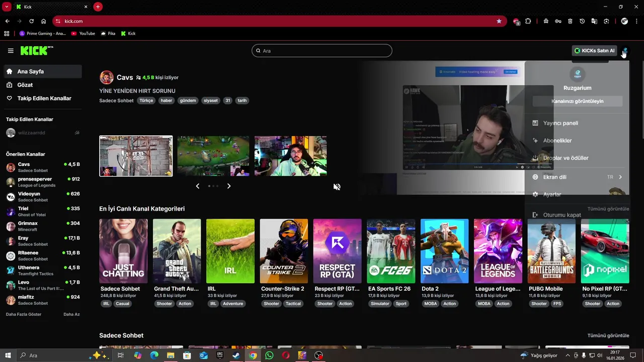Open Videoyun recommended channel
This screenshot has width=644, height=362.
43,197
